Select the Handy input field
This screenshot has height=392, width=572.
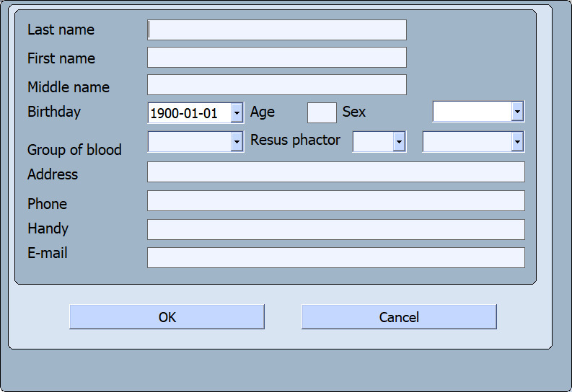point(335,229)
